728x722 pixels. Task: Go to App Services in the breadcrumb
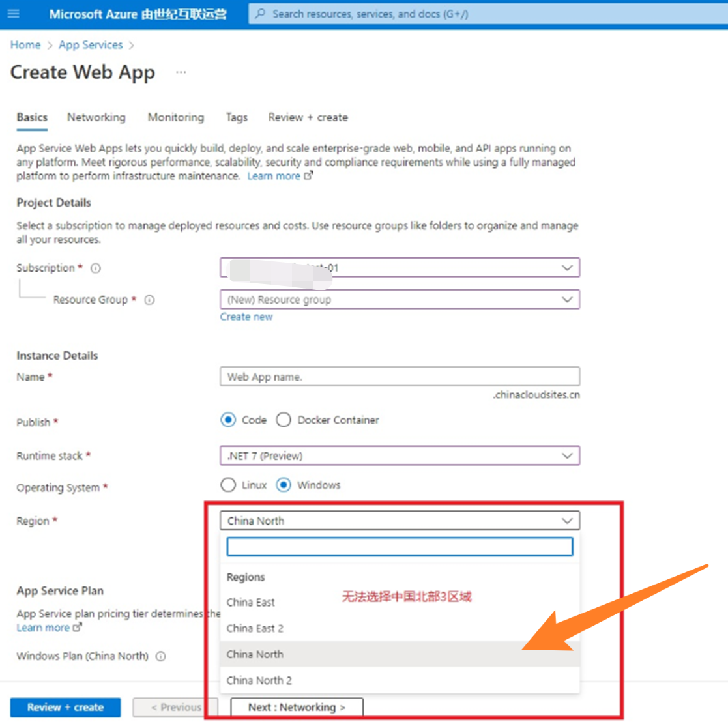[91, 45]
